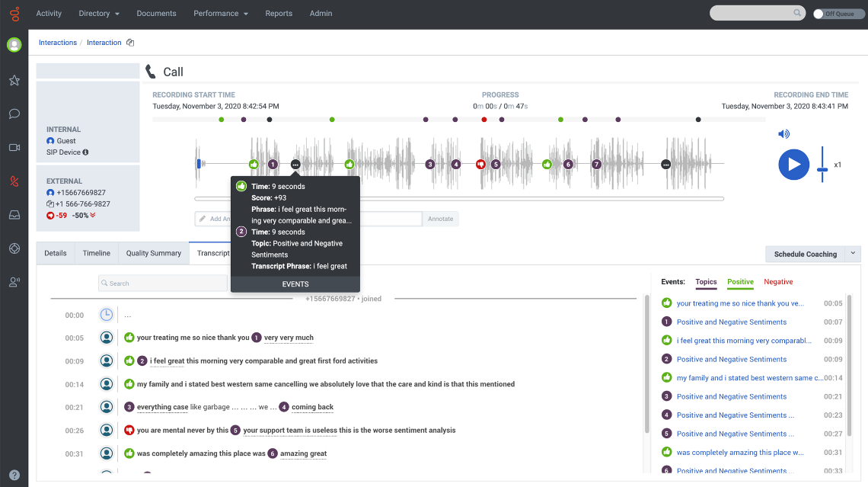Toggle the Topics events filter
The width and height of the screenshot is (868, 487).
pos(706,282)
